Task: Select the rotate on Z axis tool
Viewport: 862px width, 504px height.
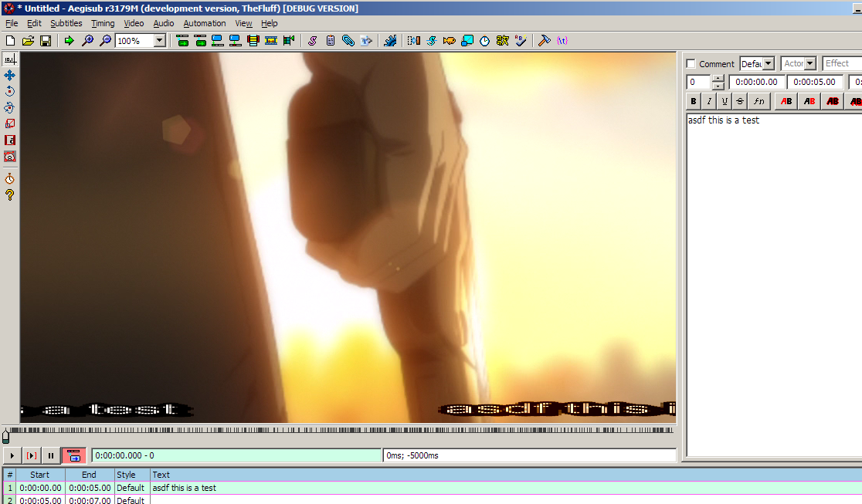Action: [x=10, y=91]
